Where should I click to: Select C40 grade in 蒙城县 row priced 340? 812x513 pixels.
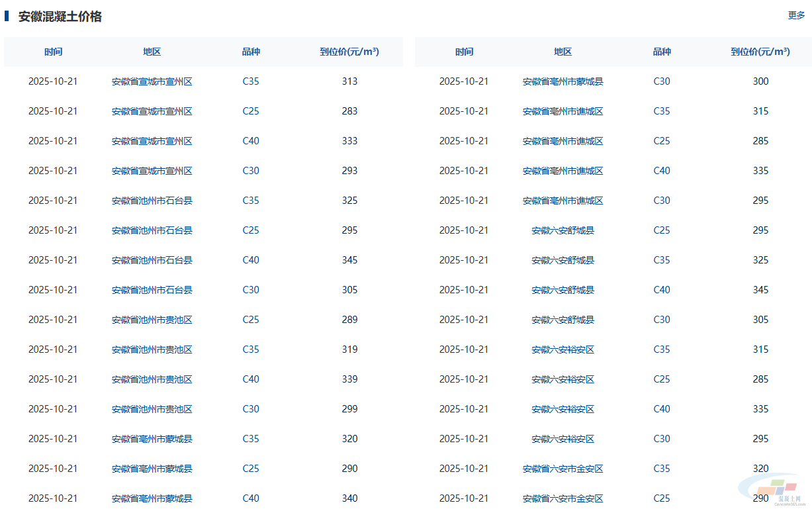251,498
